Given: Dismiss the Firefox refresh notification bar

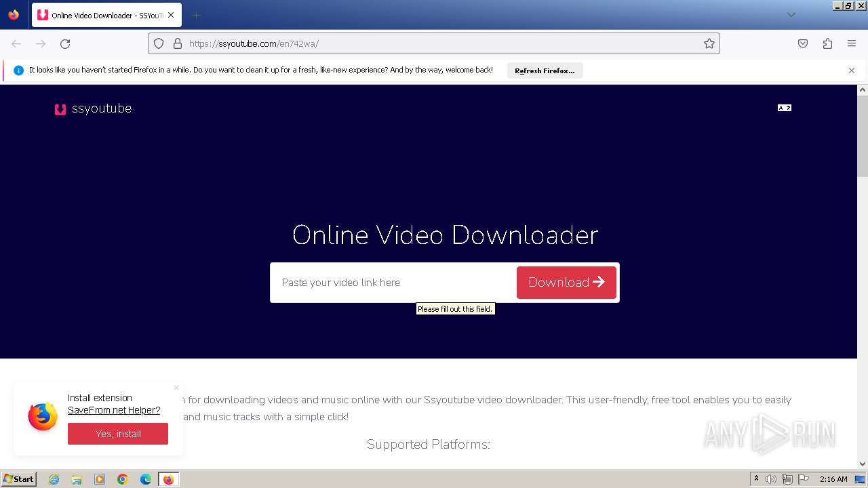Looking at the screenshot, I should coord(852,70).
